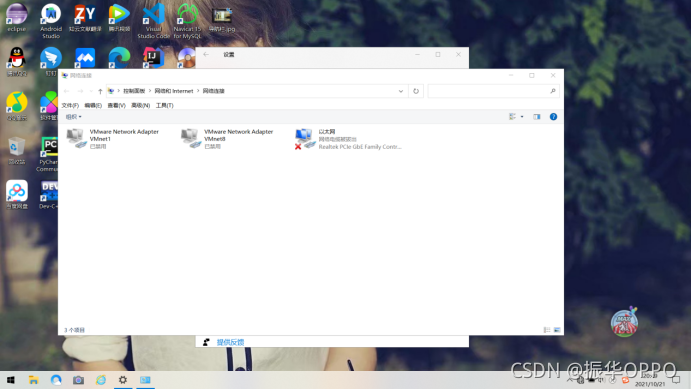
Task: Click 网络和 Internet breadcrumb segment
Action: coord(174,91)
